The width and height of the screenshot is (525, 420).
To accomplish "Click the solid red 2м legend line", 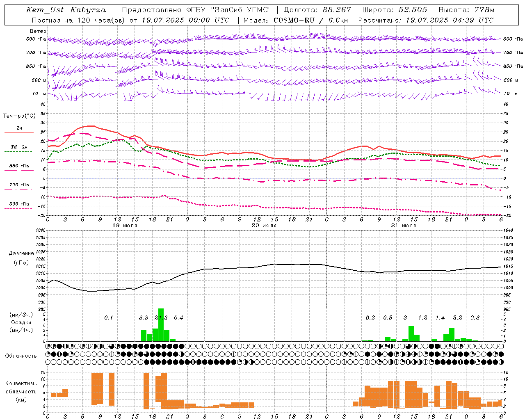I will coord(19,133).
